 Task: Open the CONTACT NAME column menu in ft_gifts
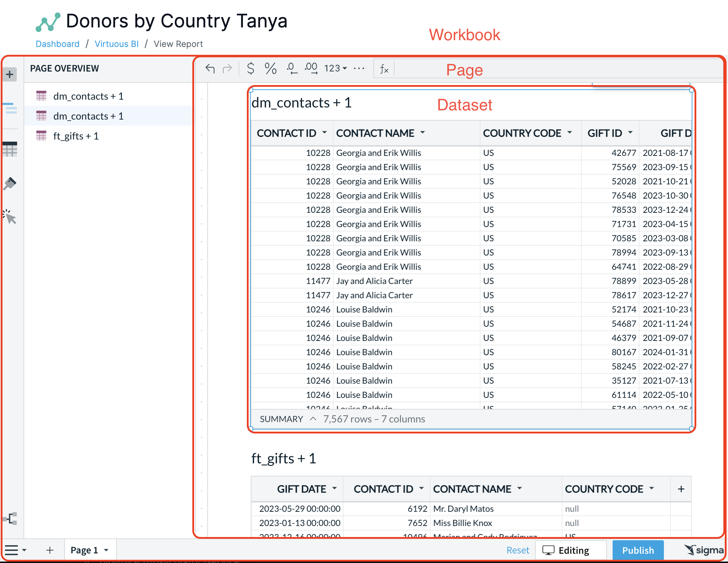click(520, 488)
